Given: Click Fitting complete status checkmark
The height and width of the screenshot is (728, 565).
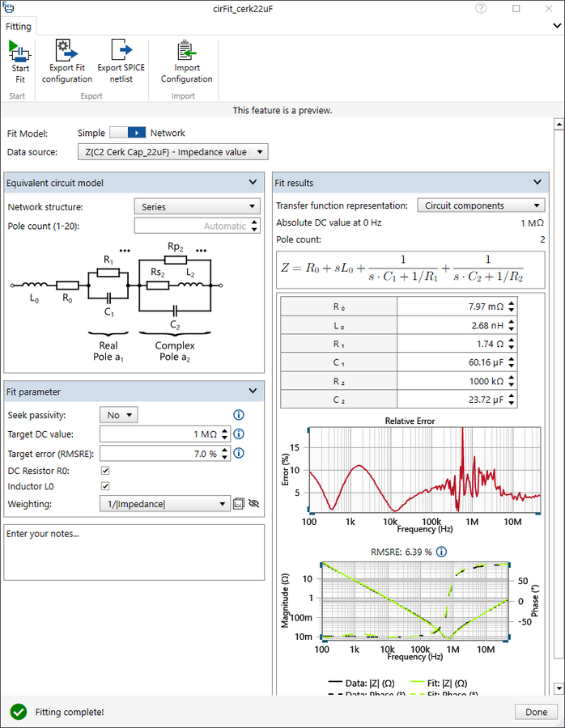Looking at the screenshot, I should (x=19, y=712).
